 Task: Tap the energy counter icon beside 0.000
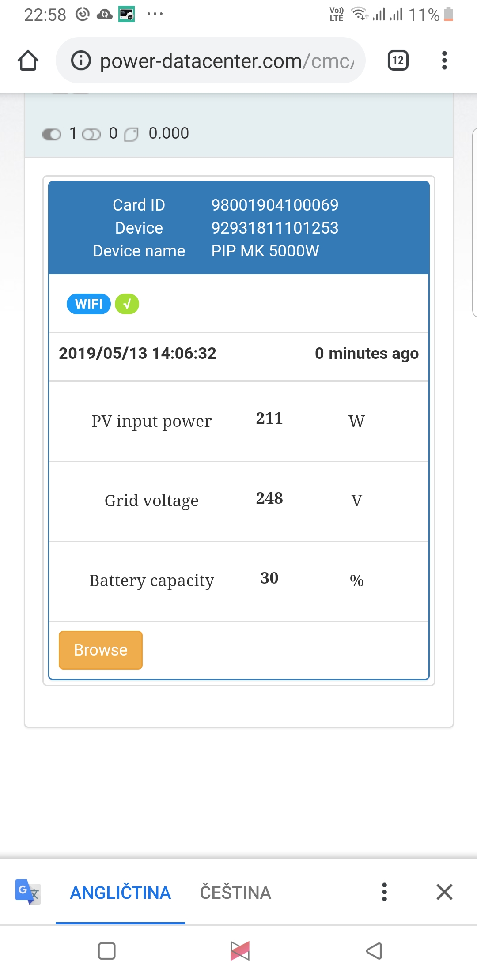pyautogui.click(x=131, y=134)
